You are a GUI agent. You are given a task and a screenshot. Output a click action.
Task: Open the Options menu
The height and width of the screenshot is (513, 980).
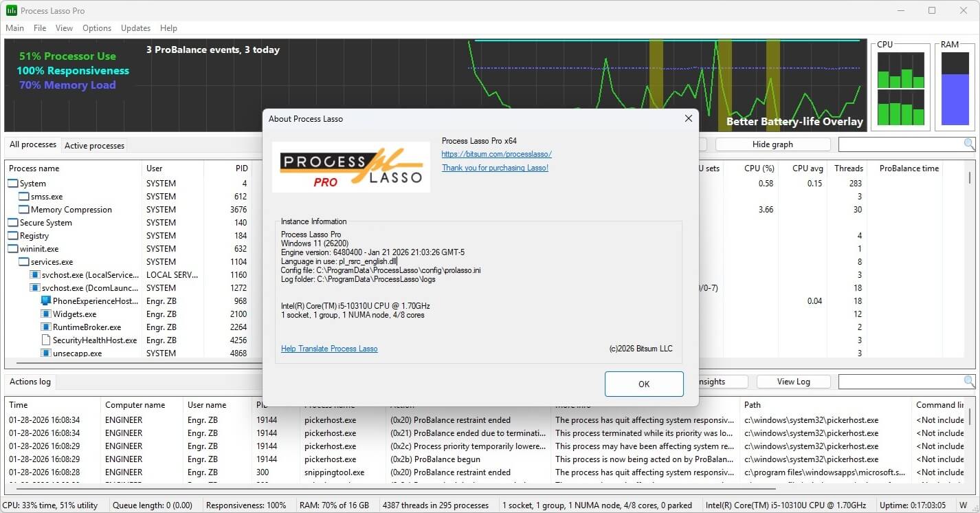96,28
